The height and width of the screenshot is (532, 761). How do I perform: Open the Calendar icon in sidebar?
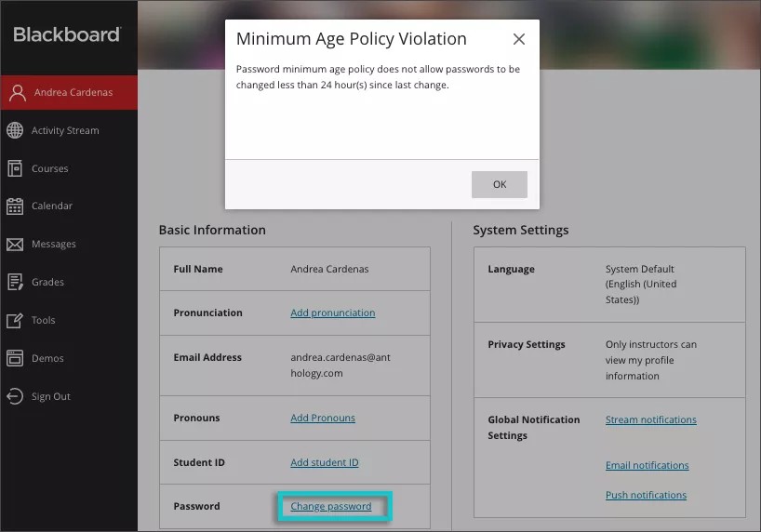click(15, 206)
